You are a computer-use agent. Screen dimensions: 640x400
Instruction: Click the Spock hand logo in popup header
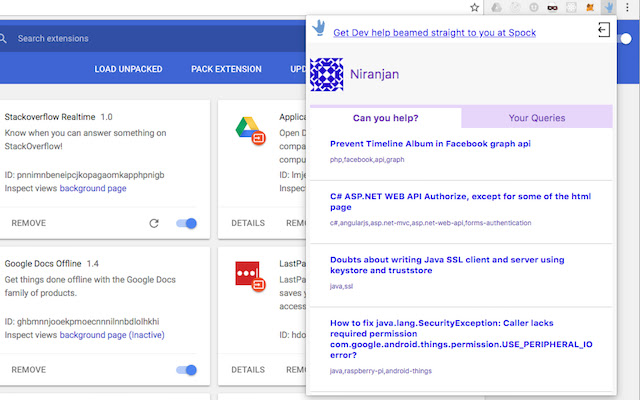[x=319, y=29]
